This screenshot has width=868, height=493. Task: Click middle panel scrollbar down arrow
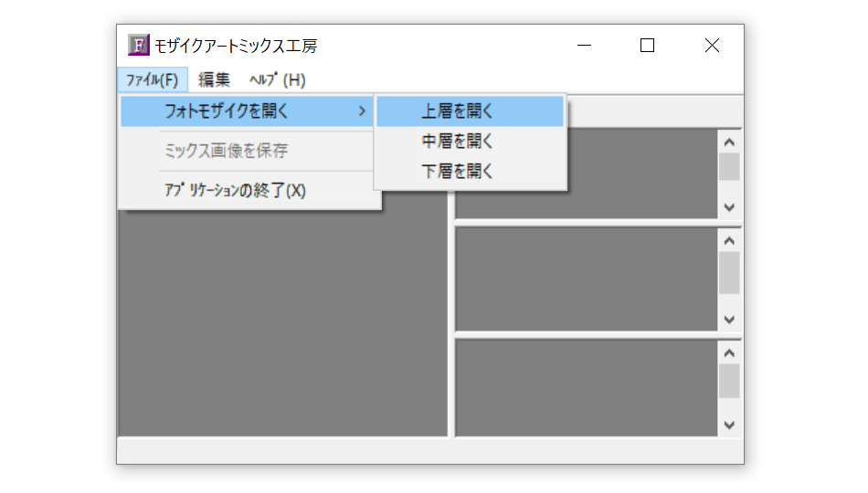[x=729, y=320]
